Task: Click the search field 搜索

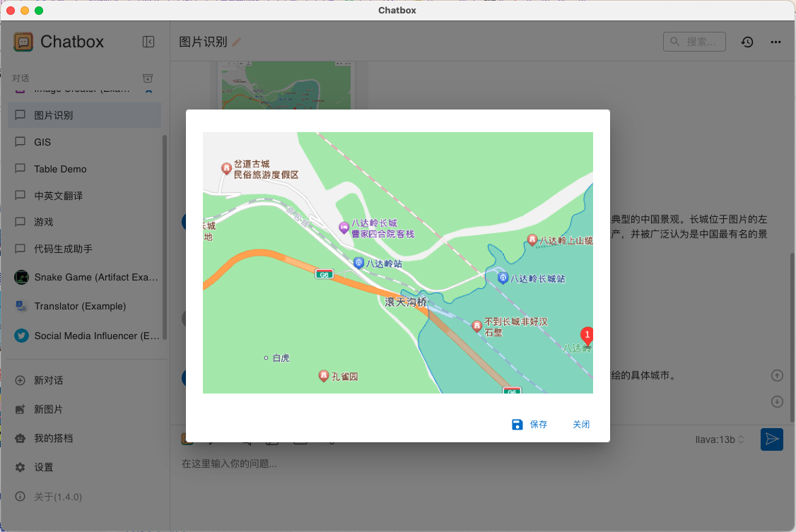Action: 694,42
